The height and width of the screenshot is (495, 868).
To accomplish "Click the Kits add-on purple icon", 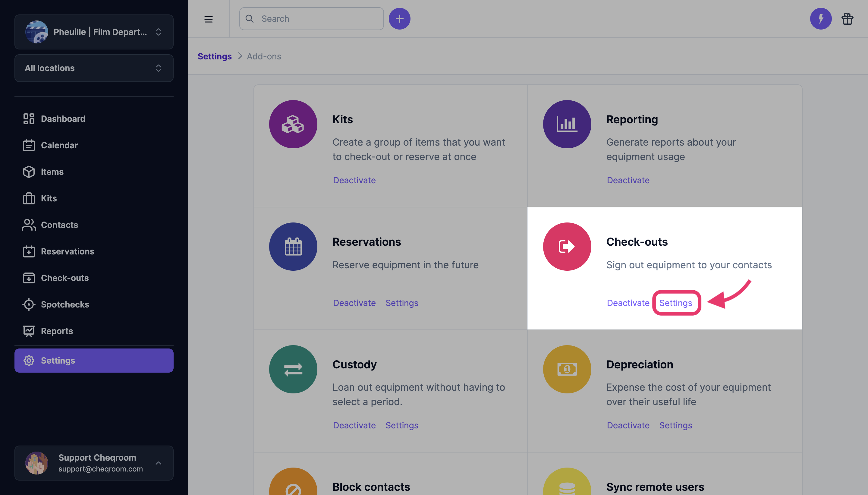I will pyautogui.click(x=293, y=124).
